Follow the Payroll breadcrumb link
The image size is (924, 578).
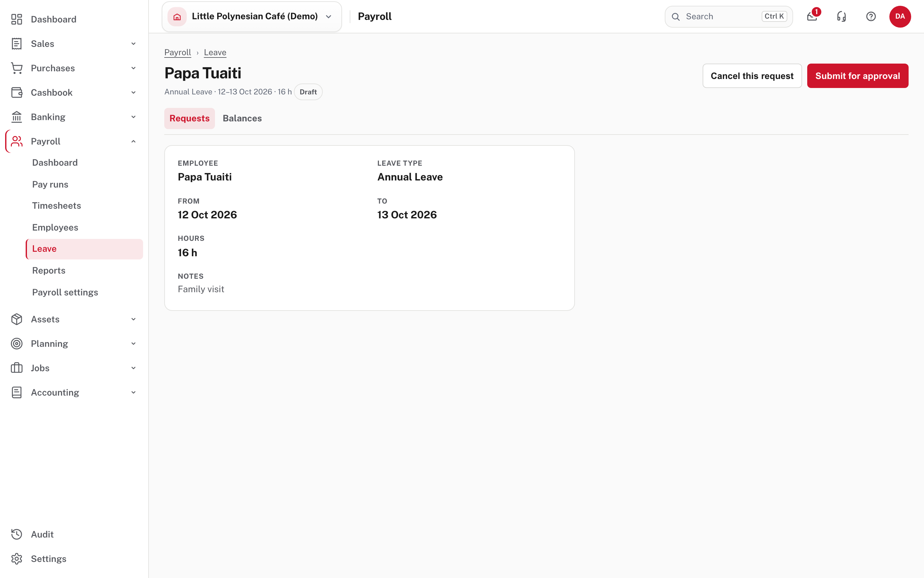pos(177,52)
